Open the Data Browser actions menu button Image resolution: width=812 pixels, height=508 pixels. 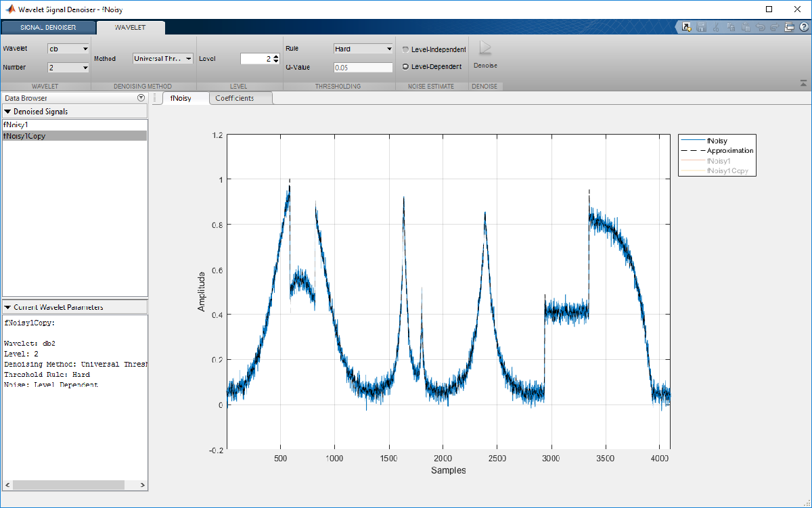[x=141, y=98]
